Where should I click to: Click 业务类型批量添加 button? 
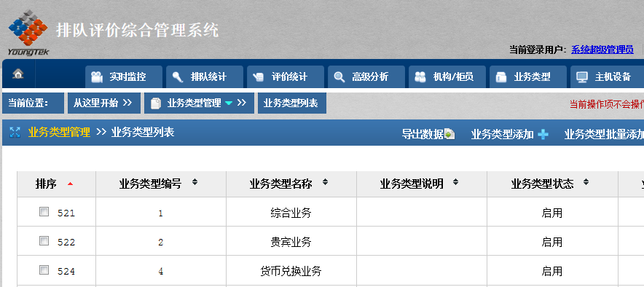pyautogui.click(x=604, y=134)
